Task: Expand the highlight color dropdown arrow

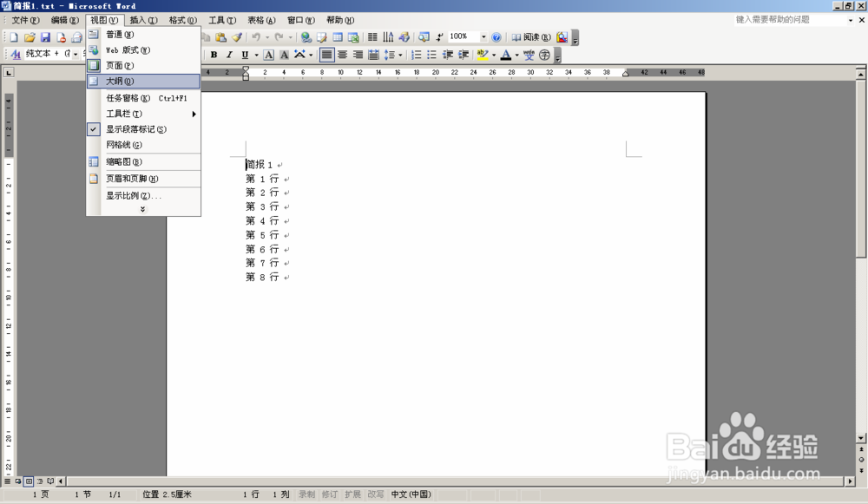Action: point(493,55)
